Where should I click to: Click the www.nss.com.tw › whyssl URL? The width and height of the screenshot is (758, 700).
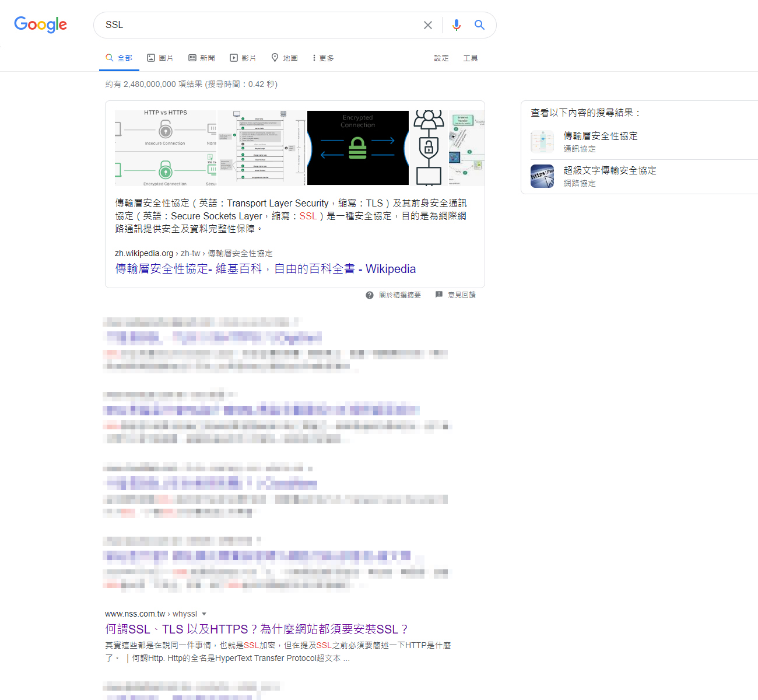tap(151, 614)
